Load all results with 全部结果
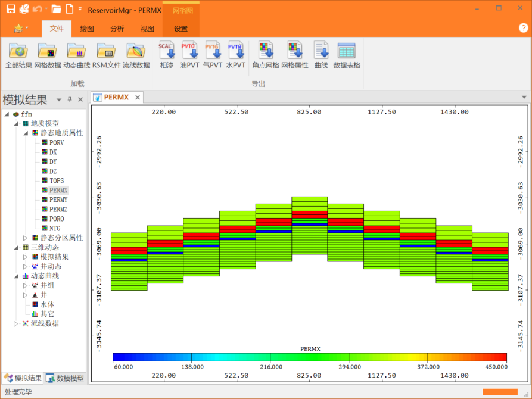The height and width of the screenshot is (399, 532). click(18, 55)
